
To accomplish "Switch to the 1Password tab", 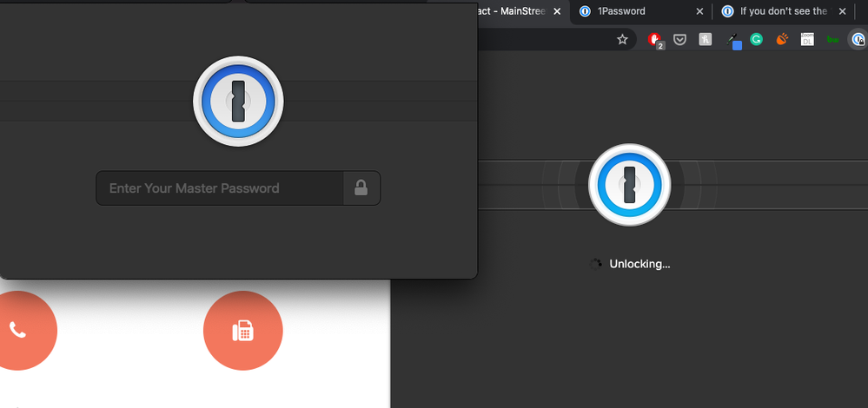I will click(x=621, y=11).
